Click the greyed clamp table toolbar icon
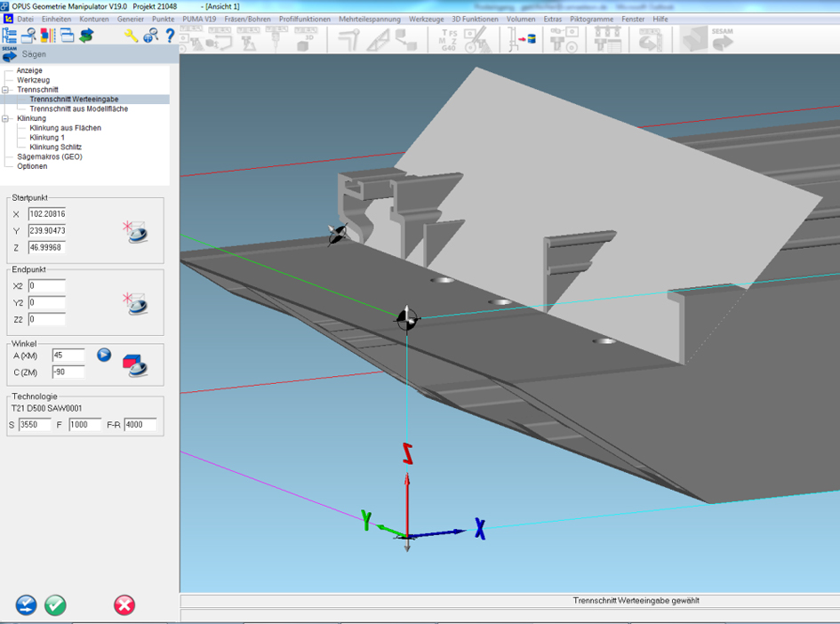 coord(607,40)
